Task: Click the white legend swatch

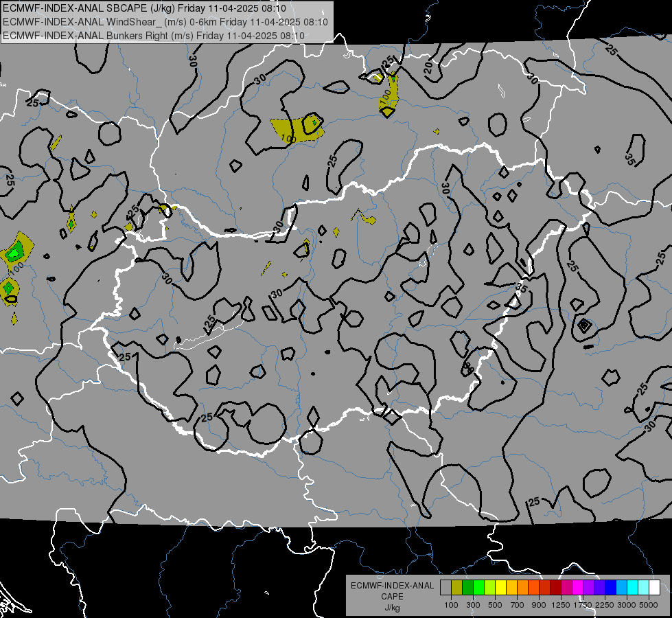Action: 654,588
